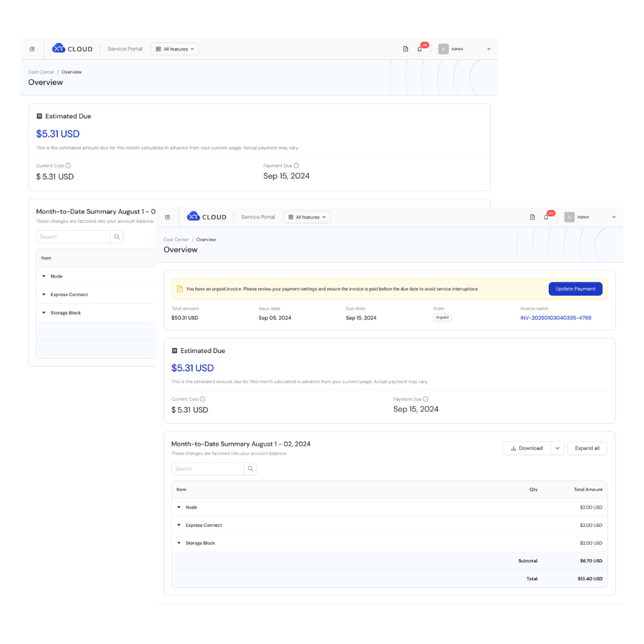Click Update Payment button
Screen dimensions: 644x644
575,289
